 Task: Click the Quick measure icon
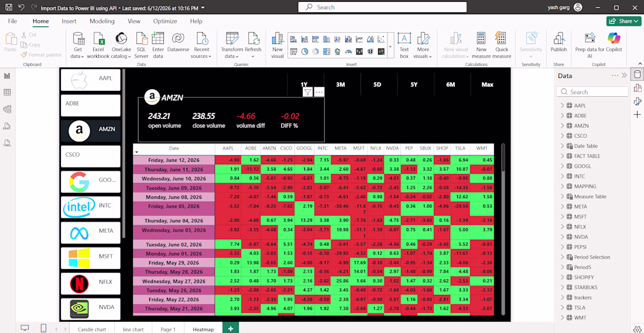(501, 38)
